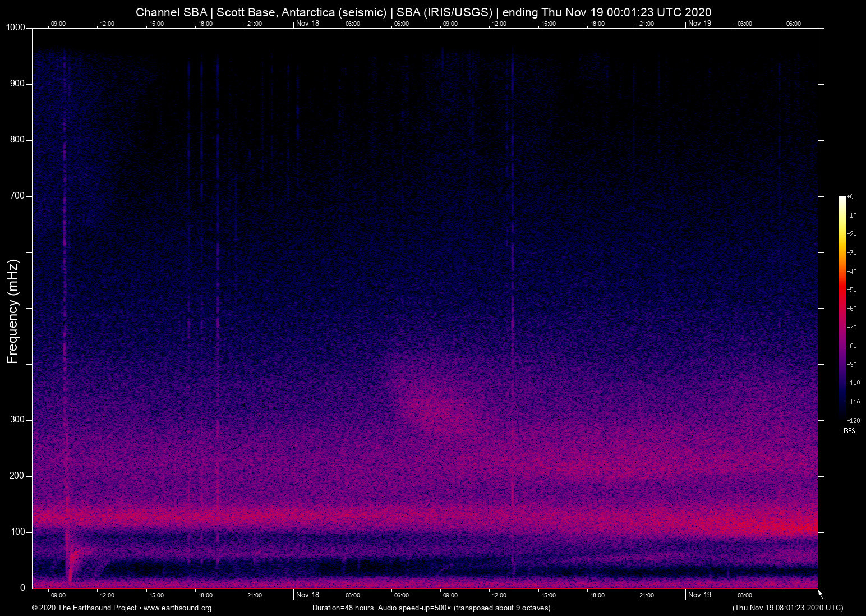Click the 1000 frequency tick label
866x616 pixels.
[16, 27]
